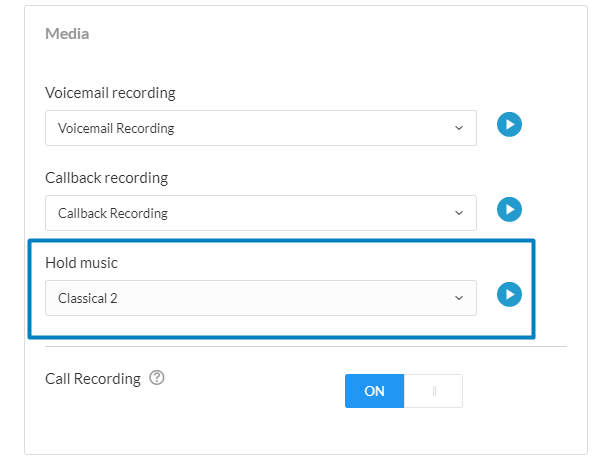The width and height of the screenshot is (604, 463).
Task: Click the Call Recording label text
Action: click(93, 379)
